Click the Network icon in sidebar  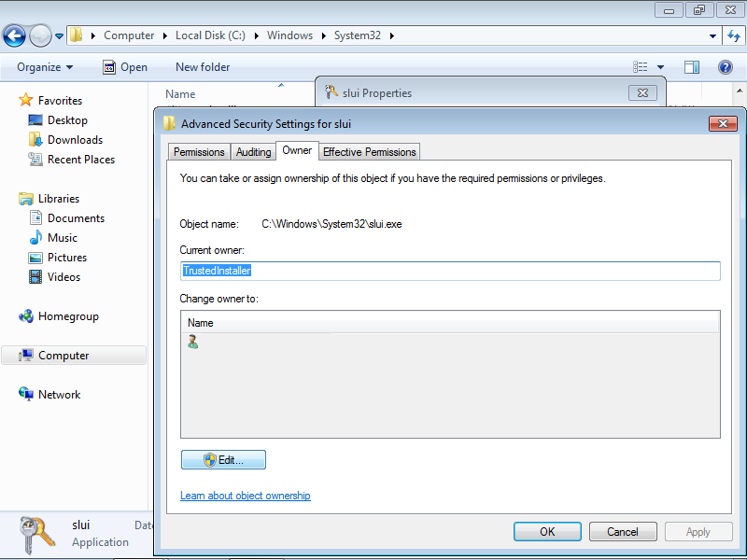(x=26, y=394)
